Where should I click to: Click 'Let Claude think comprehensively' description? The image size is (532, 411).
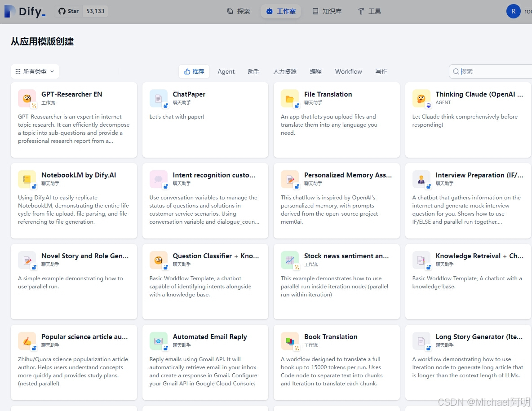(x=465, y=121)
